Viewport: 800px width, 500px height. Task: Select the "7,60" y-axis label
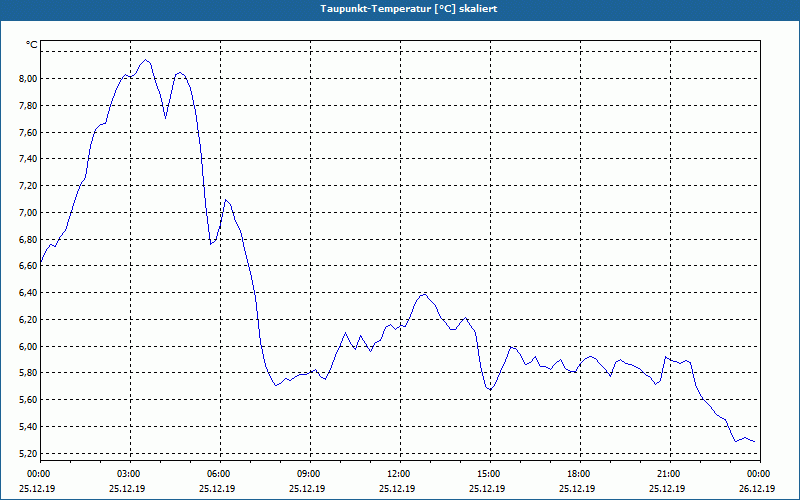29,132
